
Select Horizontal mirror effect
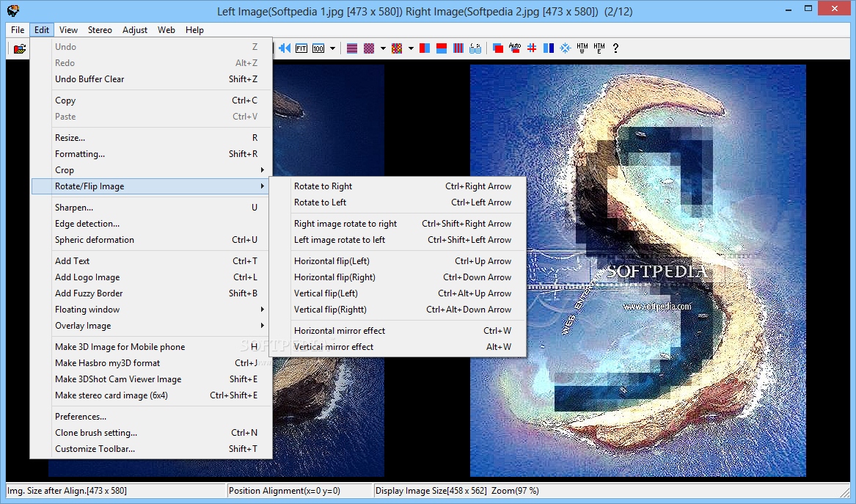(398, 331)
